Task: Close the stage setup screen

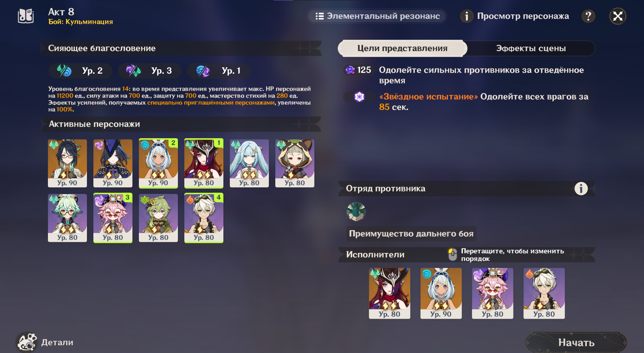Action: coord(618,16)
